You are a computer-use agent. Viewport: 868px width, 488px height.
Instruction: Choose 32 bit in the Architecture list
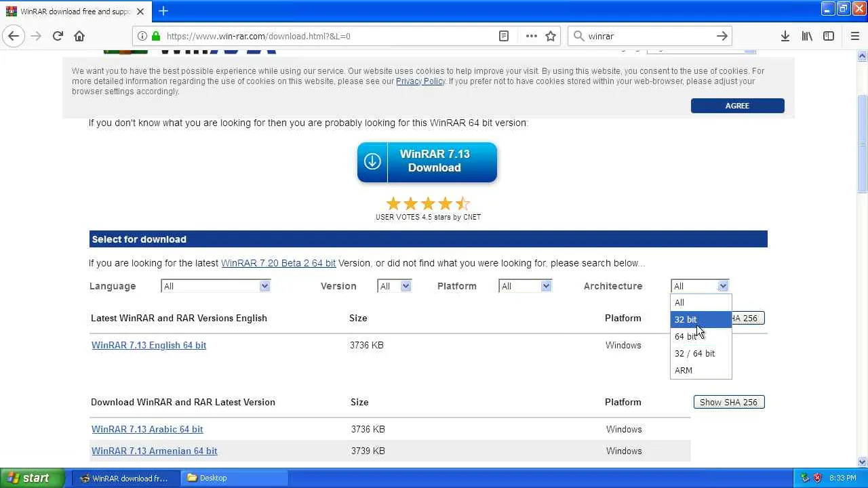[701, 319]
